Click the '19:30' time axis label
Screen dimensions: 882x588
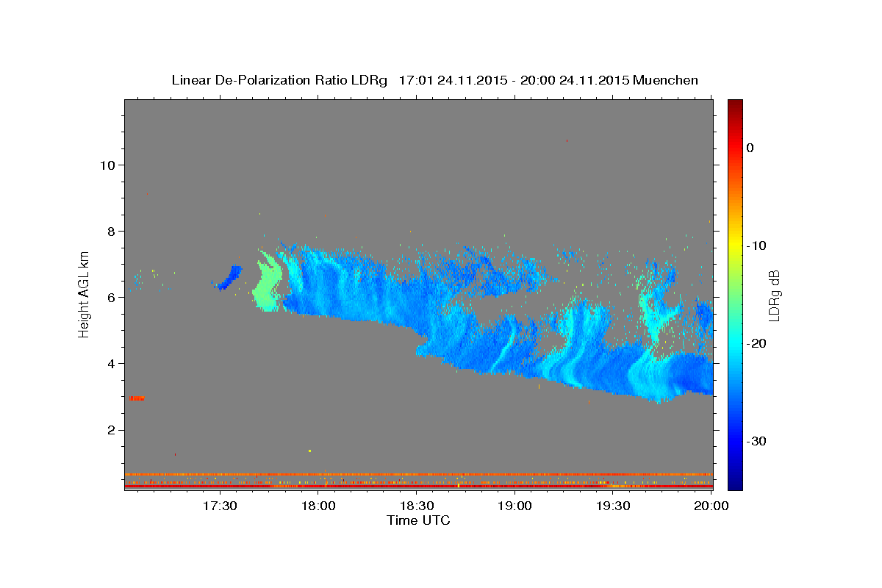point(614,506)
